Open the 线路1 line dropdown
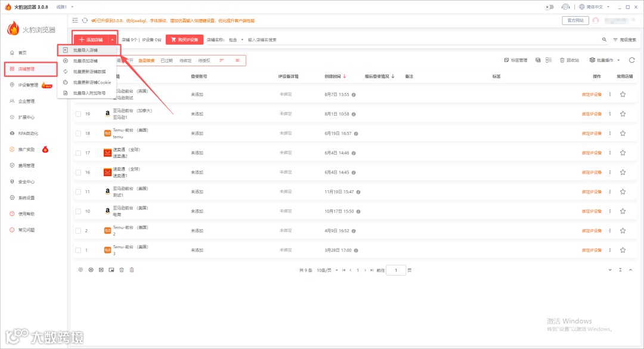Viewport: 644px width, 349px height. [64, 7]
